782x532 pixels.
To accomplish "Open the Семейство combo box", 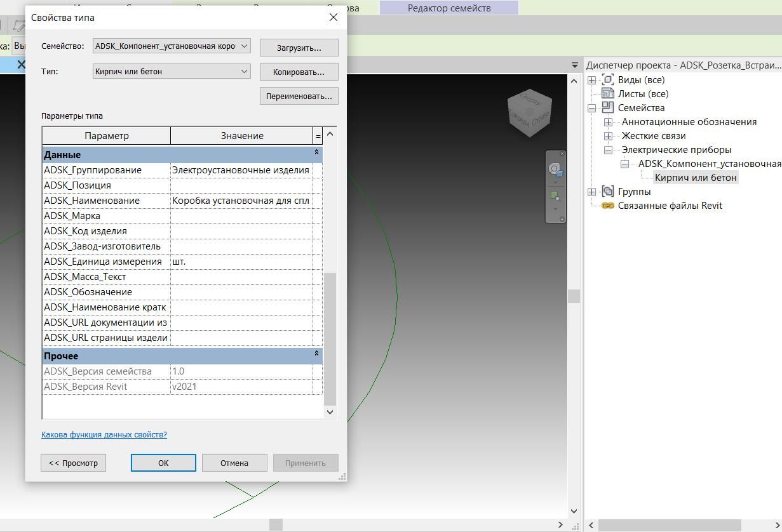I will [x=172, y=46].
